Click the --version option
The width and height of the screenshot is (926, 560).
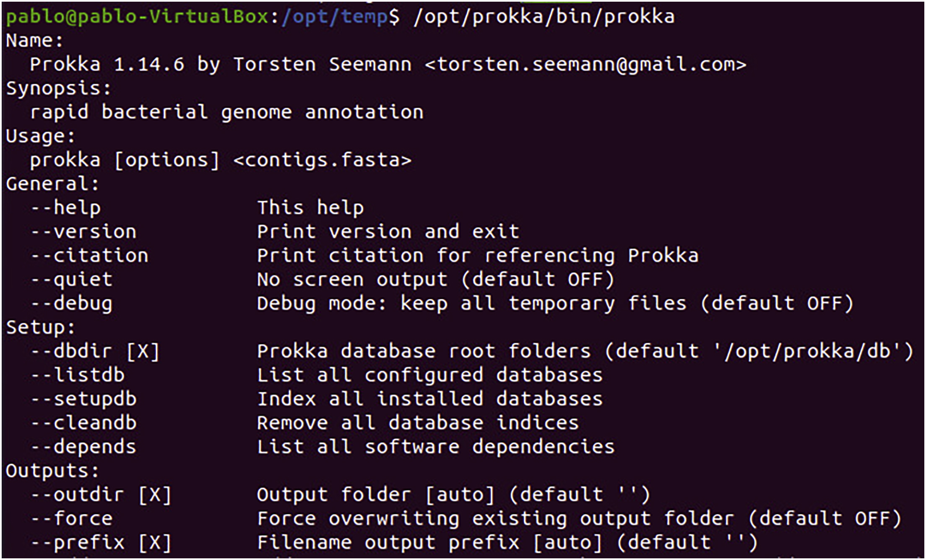pos(83,232)
